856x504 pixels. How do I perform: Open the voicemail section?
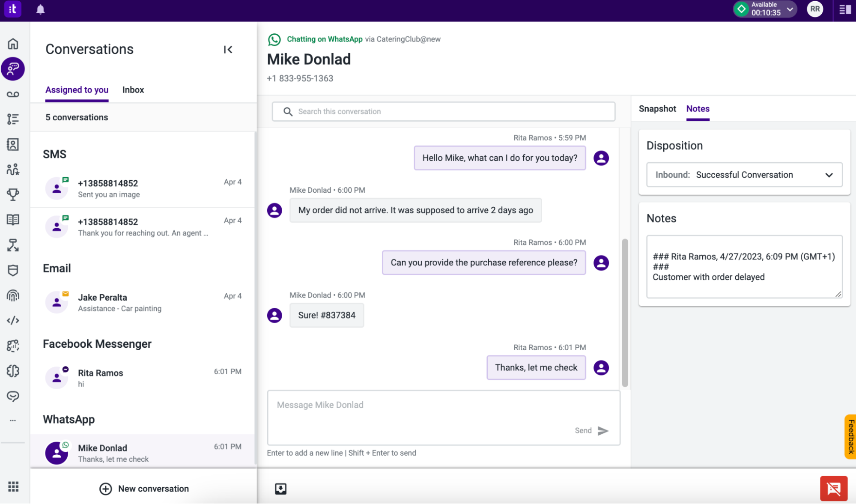(x=13, y=94)
